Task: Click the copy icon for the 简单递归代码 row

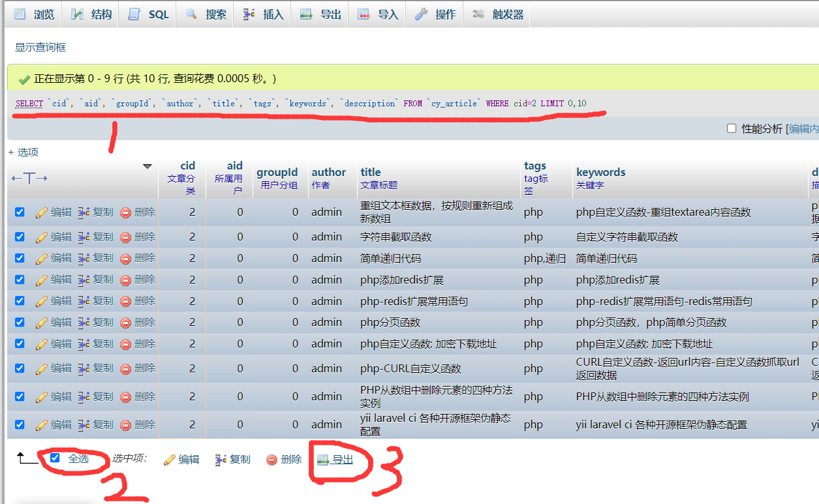Action: 84,258
